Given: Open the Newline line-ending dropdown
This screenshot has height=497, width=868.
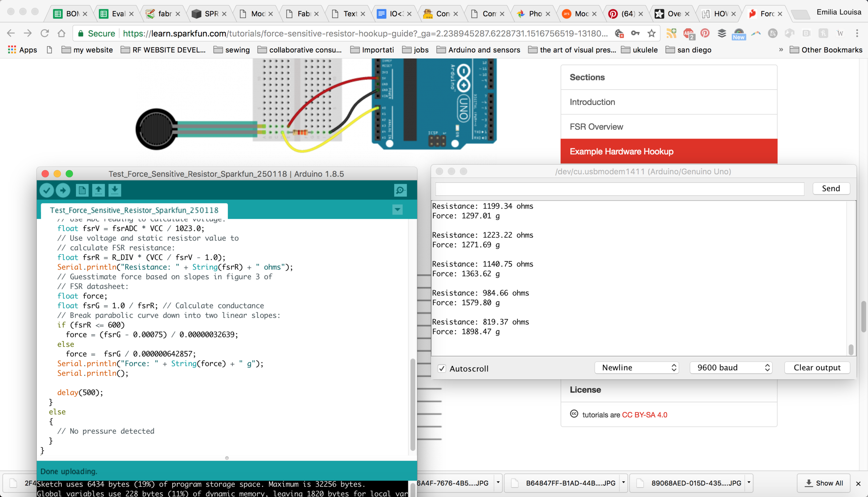Looking at the screenshot, I should (637, 367).
